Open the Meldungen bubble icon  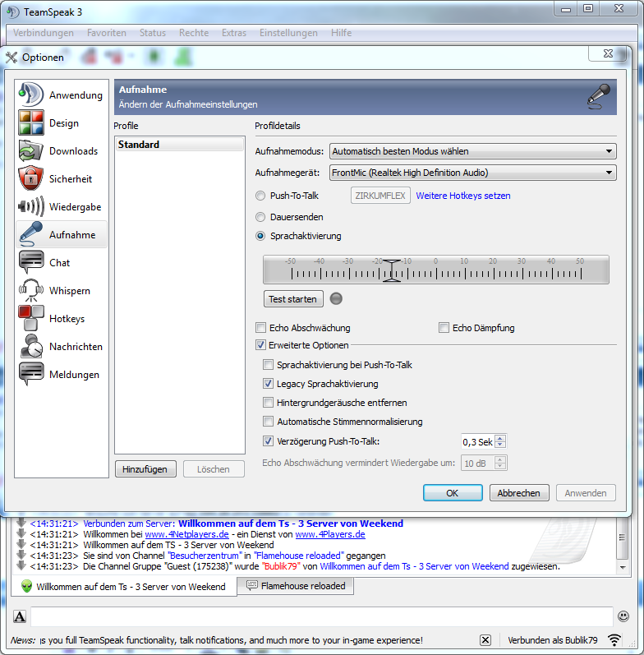click(x=31, y=374)
